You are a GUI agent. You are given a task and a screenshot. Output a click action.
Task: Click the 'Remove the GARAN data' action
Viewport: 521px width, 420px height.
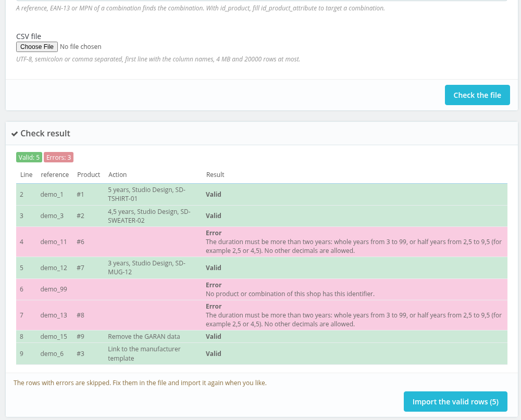(x=144, y=336)
